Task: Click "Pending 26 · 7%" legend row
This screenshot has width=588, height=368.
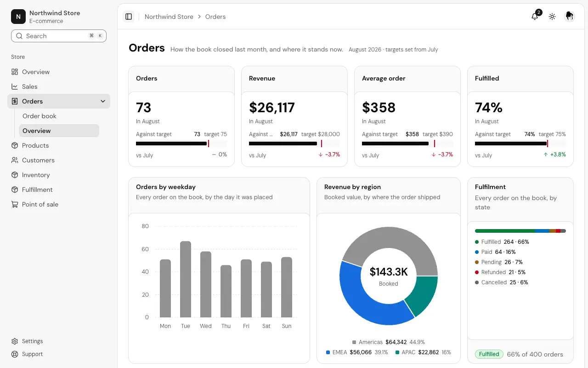Action: click(x=499, y=262)
